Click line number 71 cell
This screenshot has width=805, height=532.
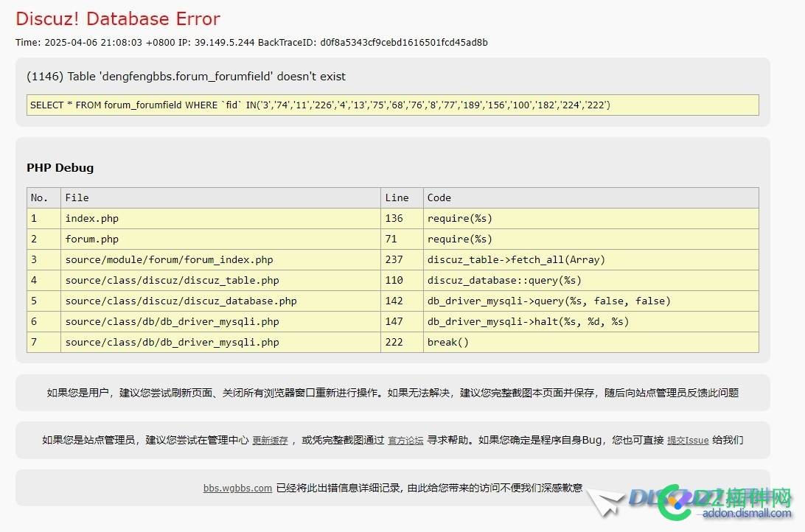pos(402,239)
